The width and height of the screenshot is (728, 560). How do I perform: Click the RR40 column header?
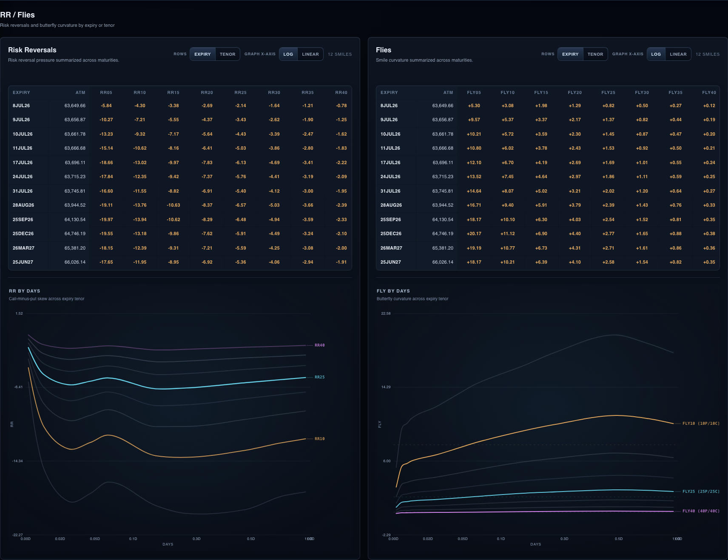point(341,92)
